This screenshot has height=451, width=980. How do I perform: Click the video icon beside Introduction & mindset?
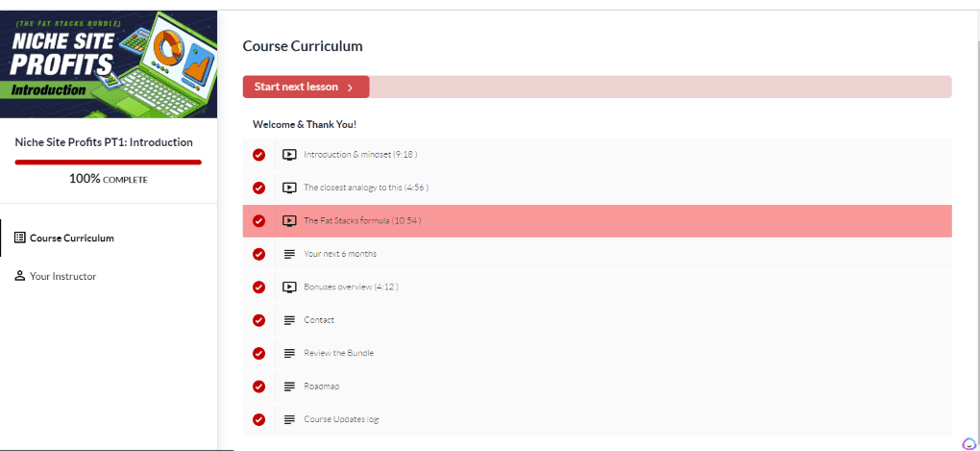[x=289, y=155]
